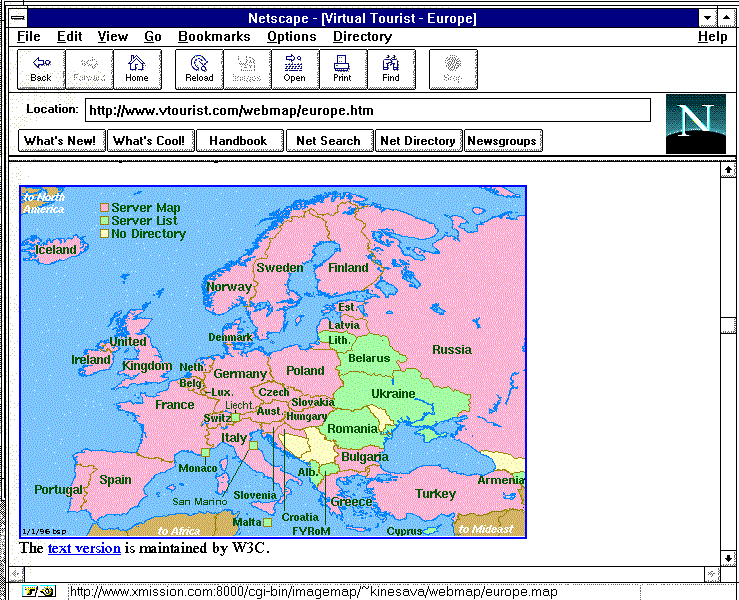Select Spain on the map
Image resolution: width=739 pixels, height=600 pixels.
point(115,479)
